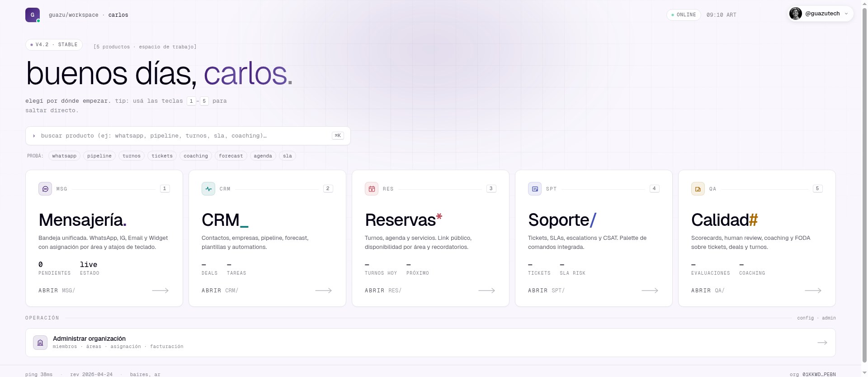Screen dimensions: 868x377
Task: Open the Soporte card title
Action: [x=562, y=220]
